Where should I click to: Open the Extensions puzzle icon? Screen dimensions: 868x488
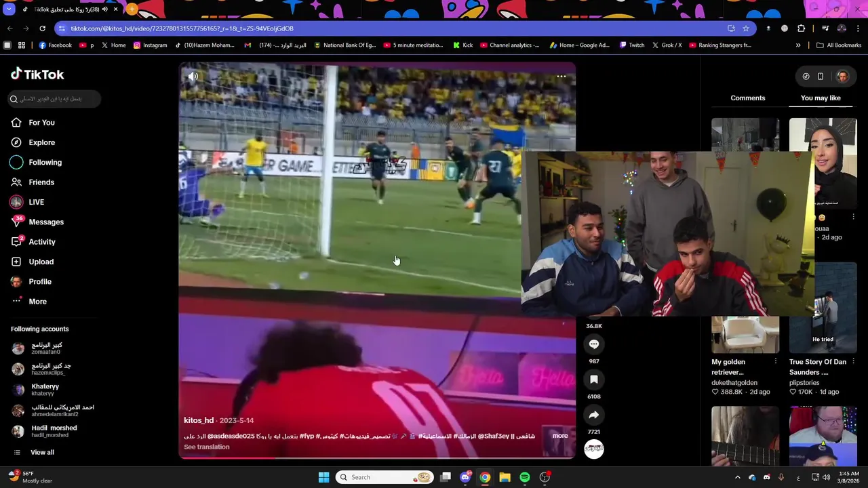802,28
